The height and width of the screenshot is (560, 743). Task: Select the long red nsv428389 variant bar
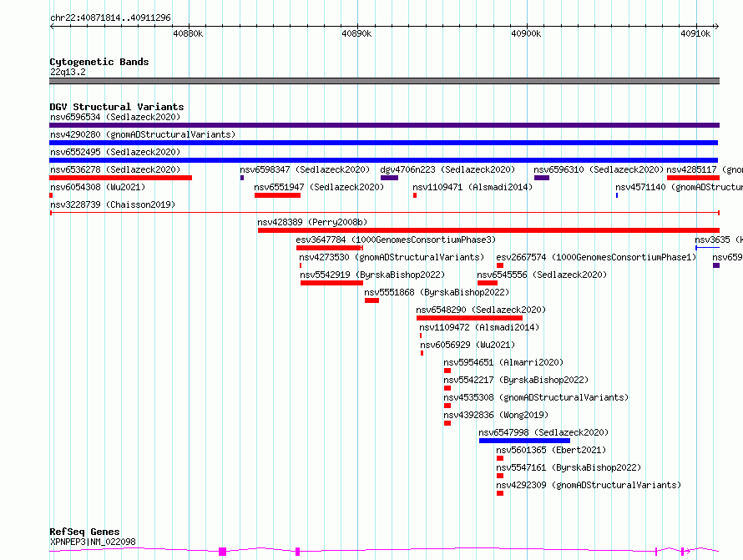(x=488, y=230)
